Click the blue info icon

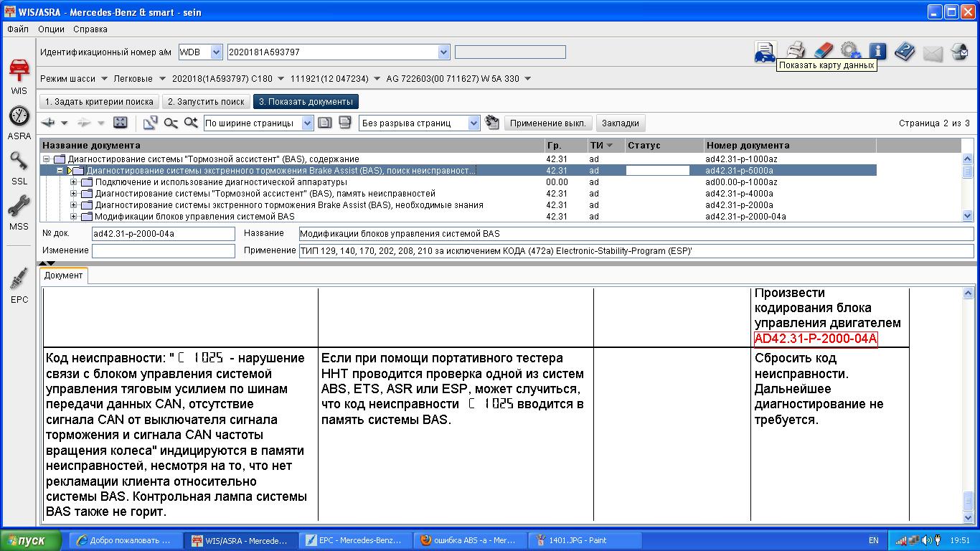pos(877,51)
